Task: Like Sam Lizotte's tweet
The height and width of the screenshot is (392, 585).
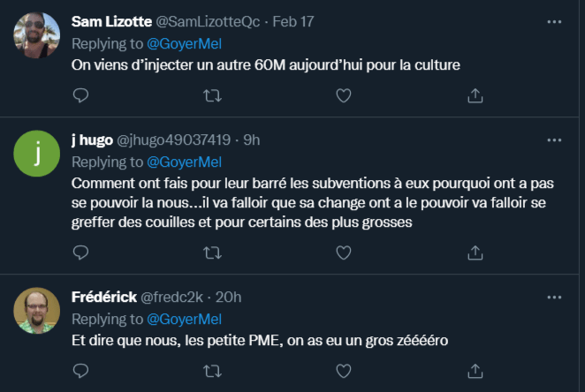Action: pos(344,95)
